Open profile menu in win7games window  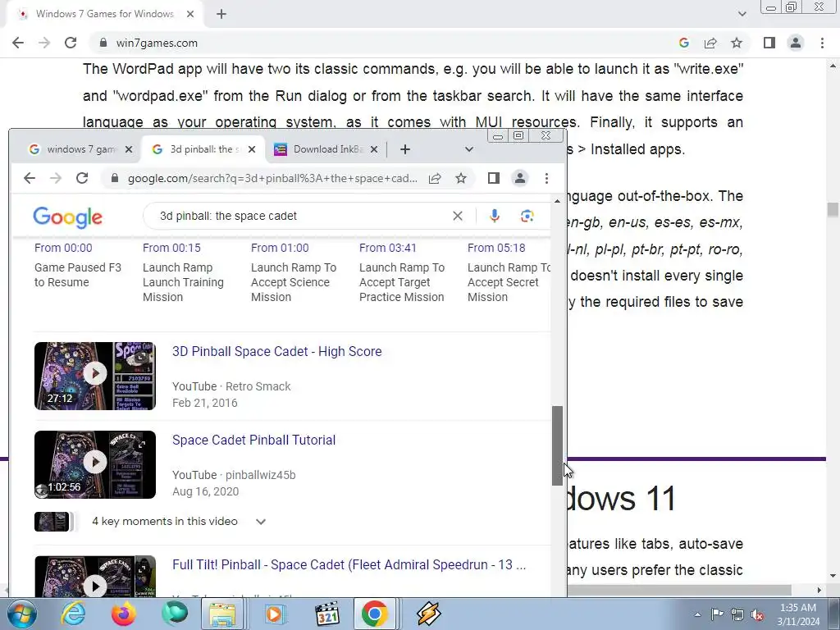coord(796,43)
